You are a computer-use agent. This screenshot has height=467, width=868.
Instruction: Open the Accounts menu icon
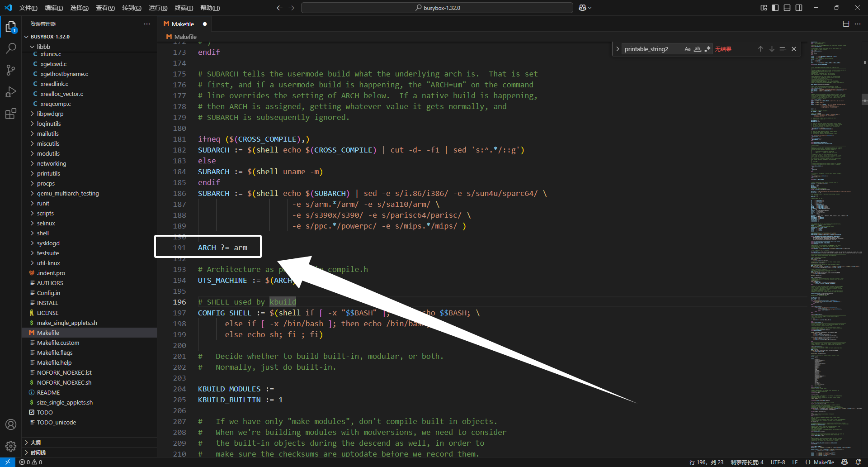[x=11, y=424]
